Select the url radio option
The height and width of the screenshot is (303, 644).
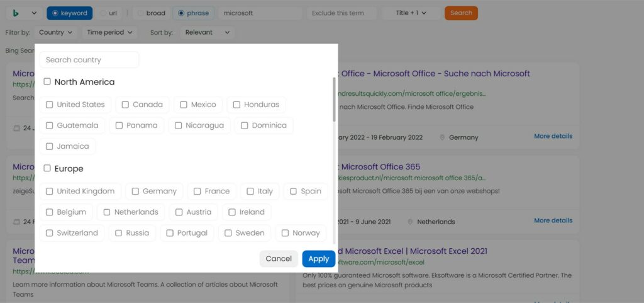pos(108,13)
